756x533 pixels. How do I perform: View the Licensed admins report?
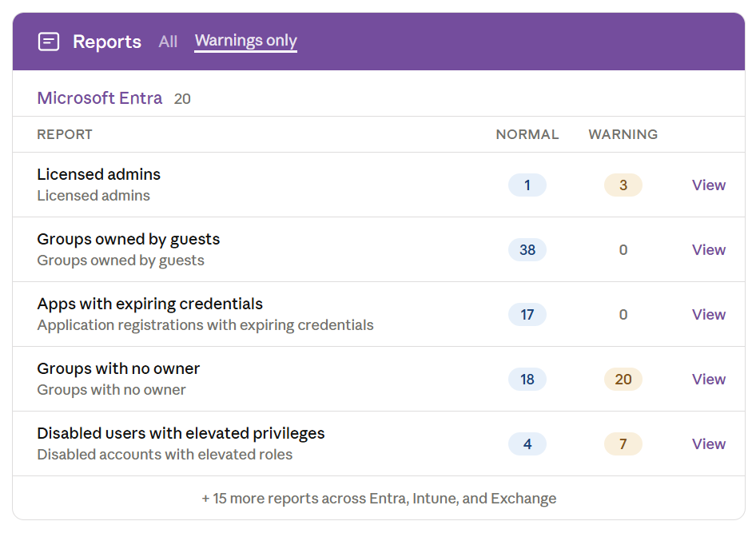pyautogui.click(x=708, y=185)
